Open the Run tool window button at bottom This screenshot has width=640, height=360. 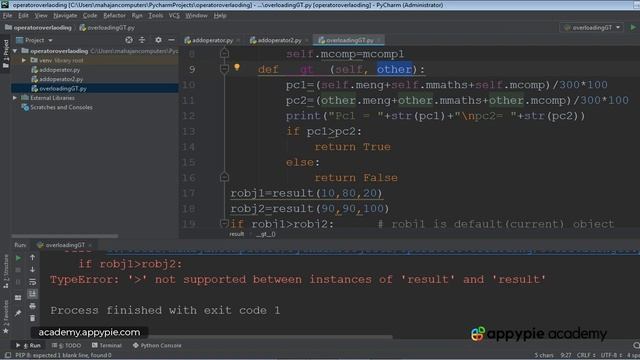tap(28, 345)
